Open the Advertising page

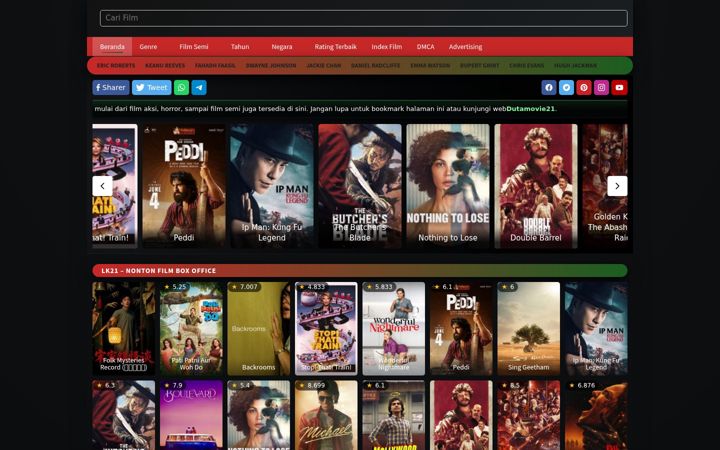pos(466,46)
